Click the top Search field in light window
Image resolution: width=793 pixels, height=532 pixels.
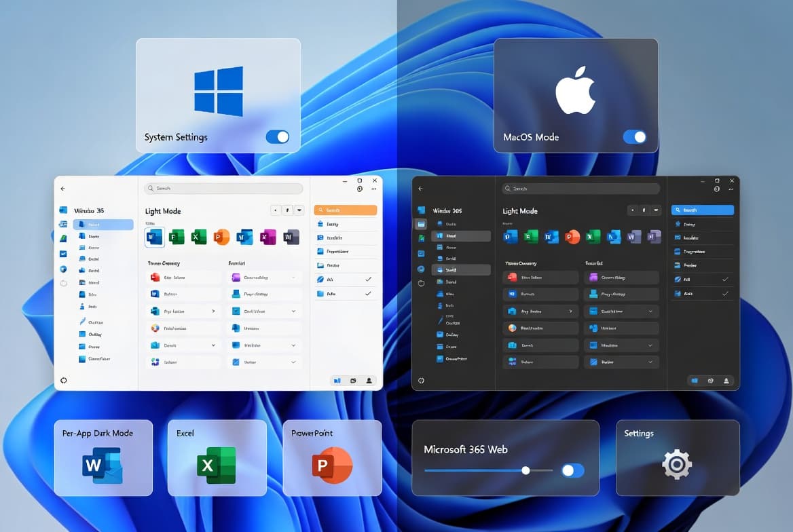coord(223,189)
